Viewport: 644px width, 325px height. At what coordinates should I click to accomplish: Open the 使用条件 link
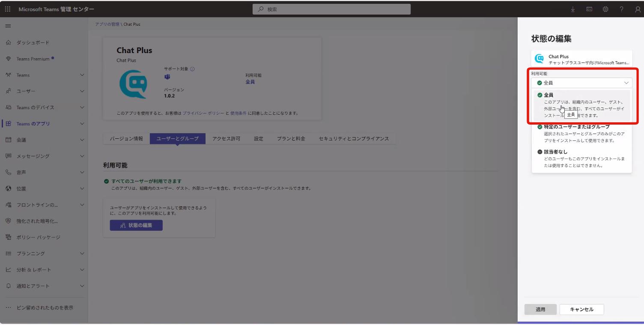point(239,113)
